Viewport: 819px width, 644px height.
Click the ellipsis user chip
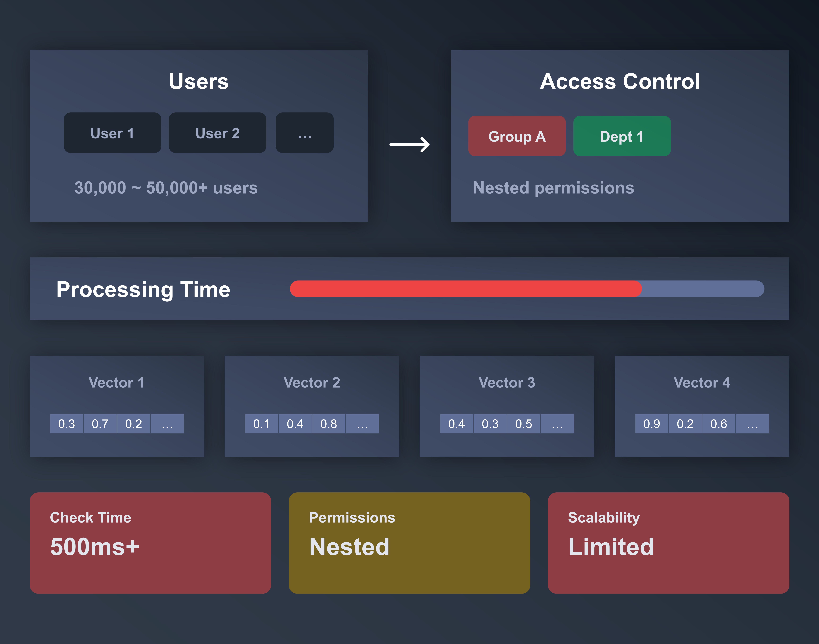[x=304, y=133]
